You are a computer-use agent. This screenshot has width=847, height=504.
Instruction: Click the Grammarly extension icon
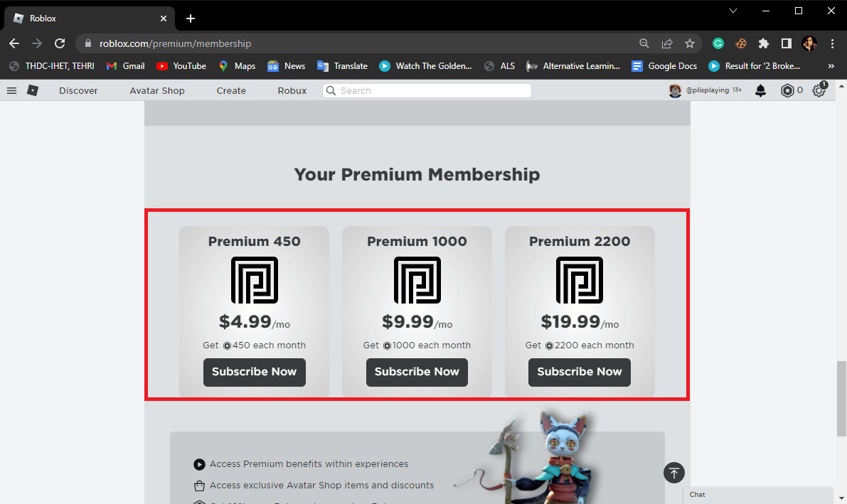click(718, 43)
